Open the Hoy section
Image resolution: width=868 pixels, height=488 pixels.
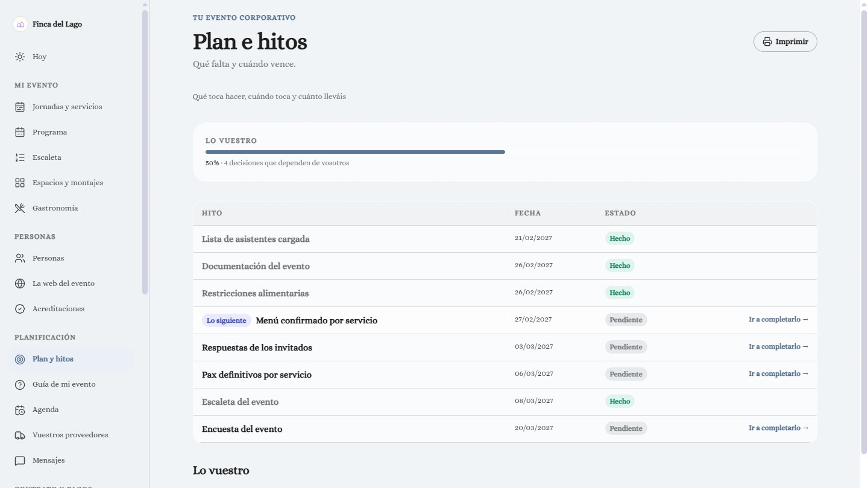(71, 57)
